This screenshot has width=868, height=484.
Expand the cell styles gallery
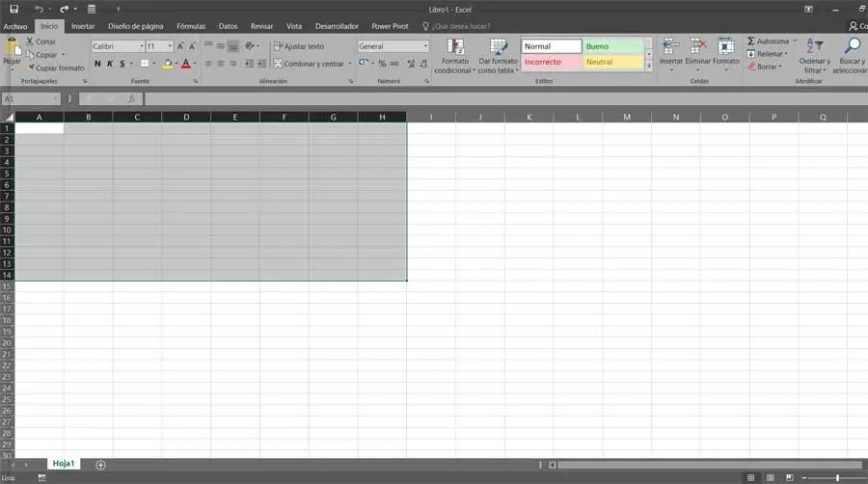tap(649, 66)
